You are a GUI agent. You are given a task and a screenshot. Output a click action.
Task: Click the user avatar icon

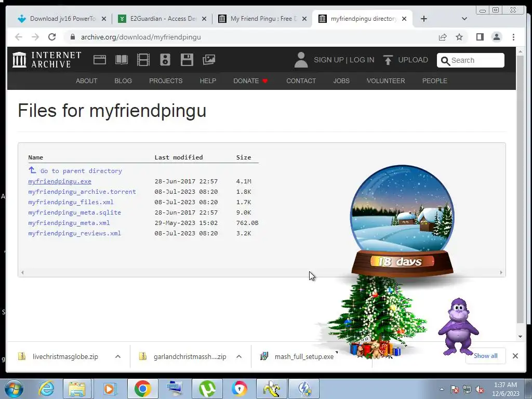301,60
